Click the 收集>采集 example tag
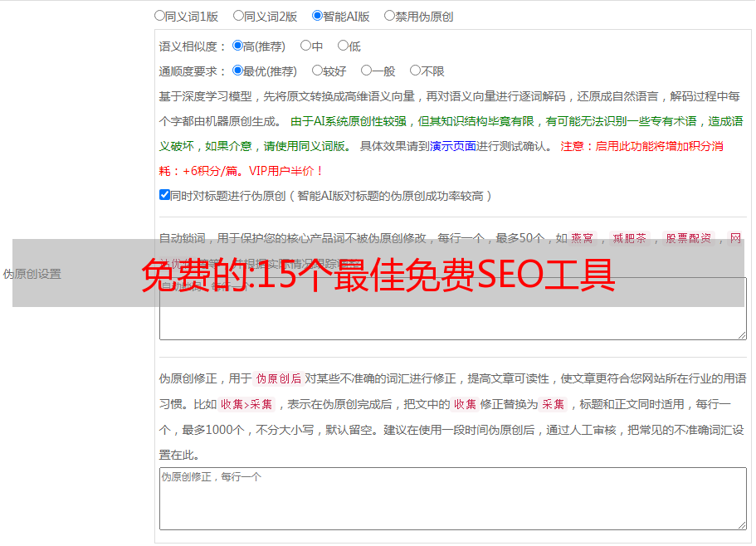Image resolution: width=756 pixels, height=546 pixels. (x=246, y=404)
